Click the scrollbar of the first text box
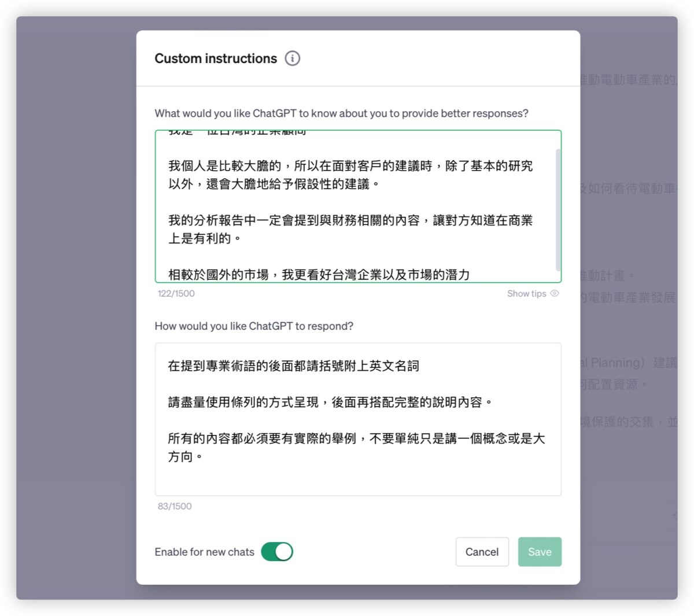The image size is (694, 616). tap(558, 209)
